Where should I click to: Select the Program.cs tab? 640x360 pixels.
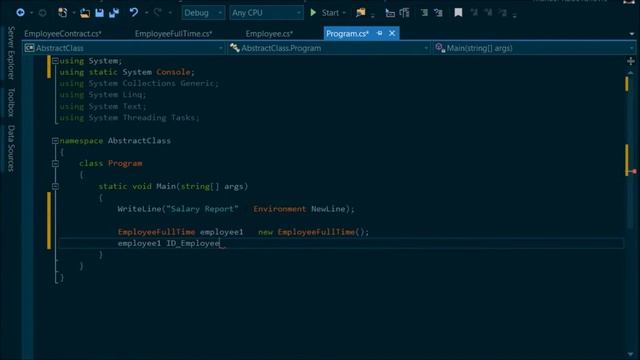(x=347, y=34)
